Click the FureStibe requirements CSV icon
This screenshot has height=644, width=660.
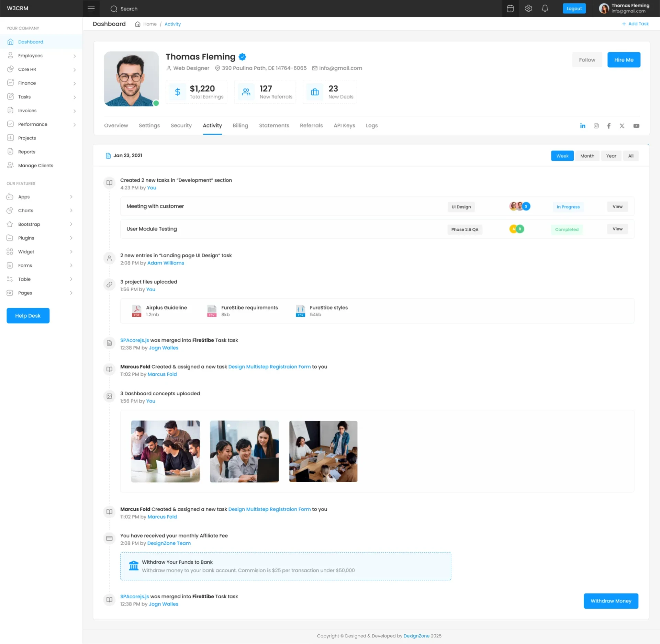click(212, 311)
